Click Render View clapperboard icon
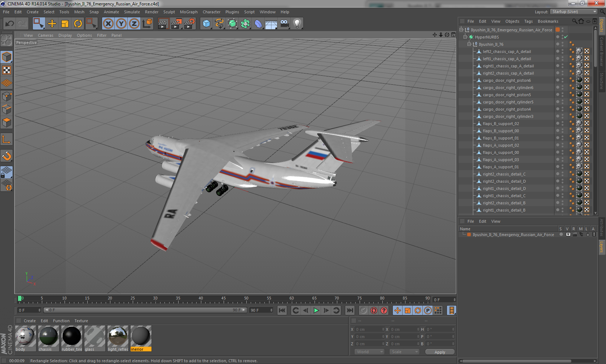This screenshot has width=606, height=364. tap(163, 24)
